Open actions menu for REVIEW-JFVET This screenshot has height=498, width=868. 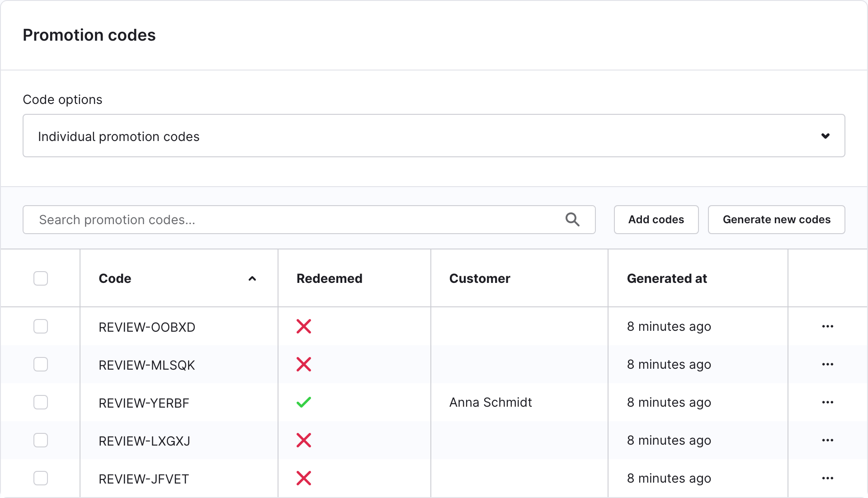point(828,478)
